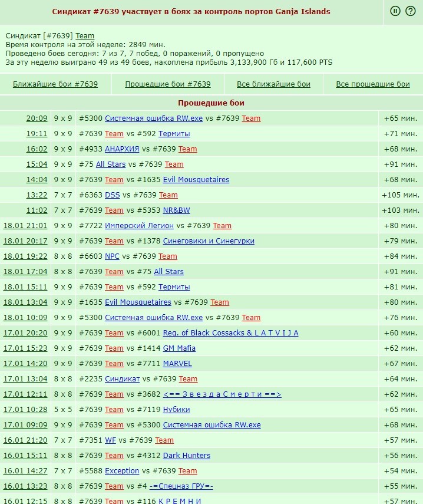Open battle log 16.01 15:11
Viewport: 423px width, 504px height.
[x=25, y=456]
